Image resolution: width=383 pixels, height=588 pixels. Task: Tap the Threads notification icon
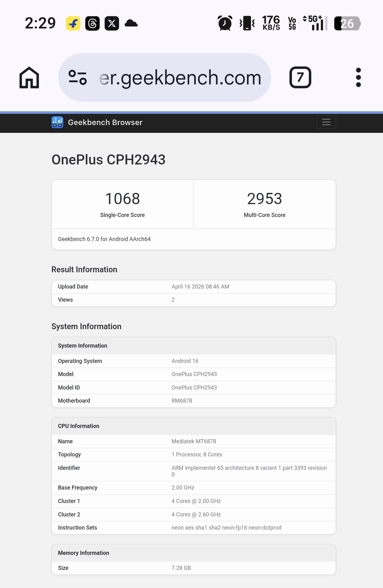click(x=92, y=23)
